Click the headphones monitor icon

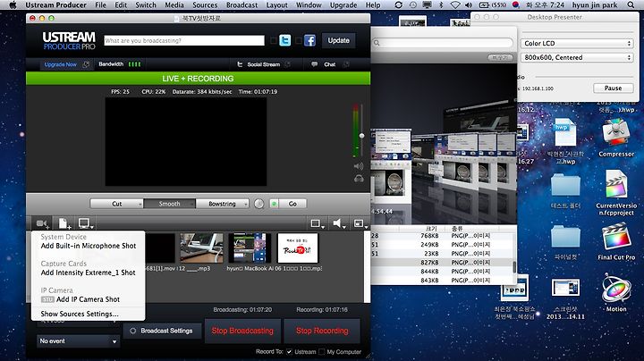359,179
